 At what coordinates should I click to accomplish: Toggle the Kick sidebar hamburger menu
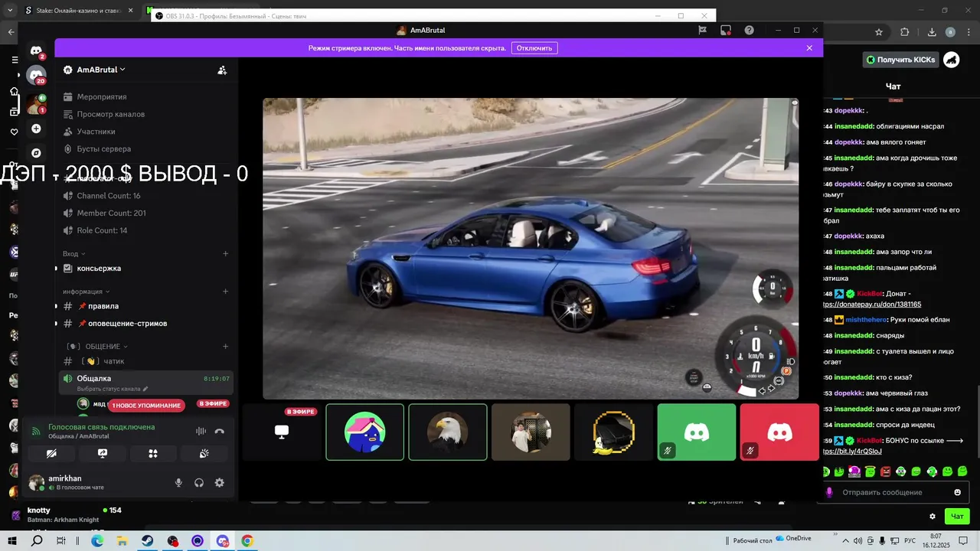15,59
